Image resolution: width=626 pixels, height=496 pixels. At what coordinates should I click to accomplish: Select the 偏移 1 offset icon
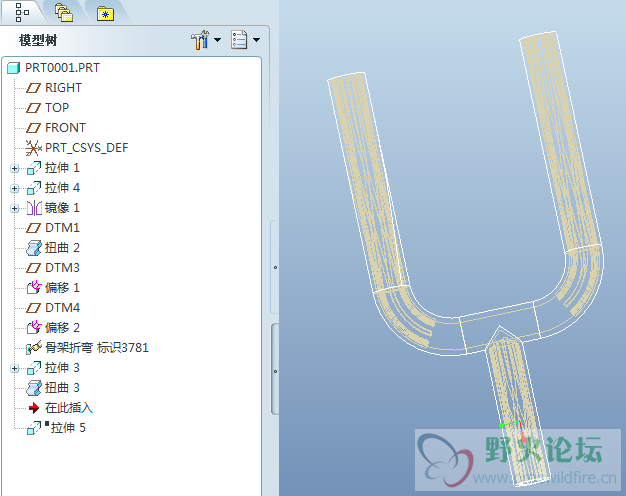click(x=34, y=287)
